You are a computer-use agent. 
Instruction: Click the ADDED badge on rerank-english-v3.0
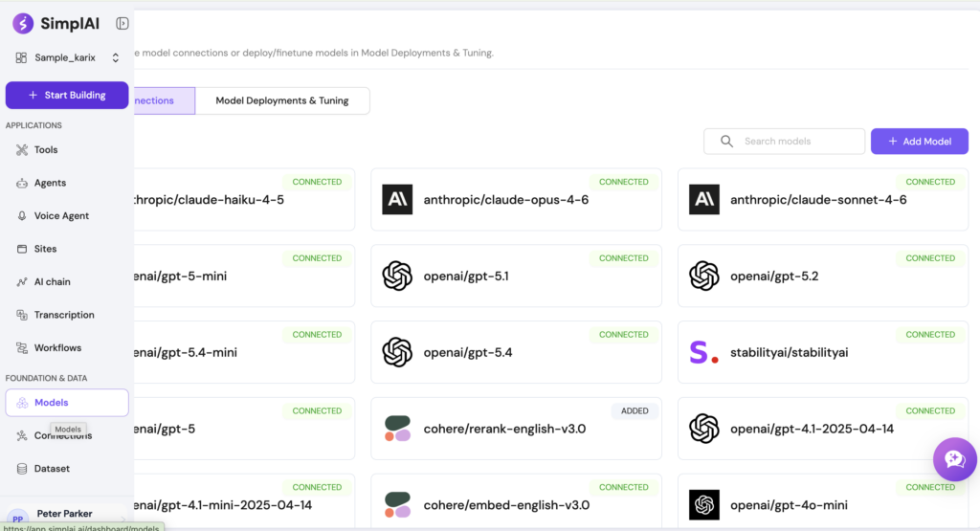(x=635, y=411)
